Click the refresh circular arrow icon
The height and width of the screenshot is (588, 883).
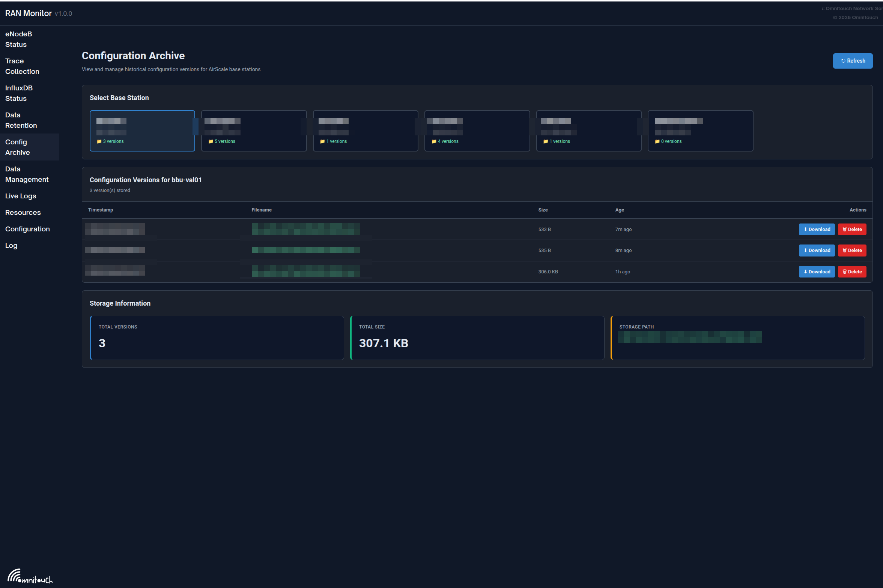(844, 60)
